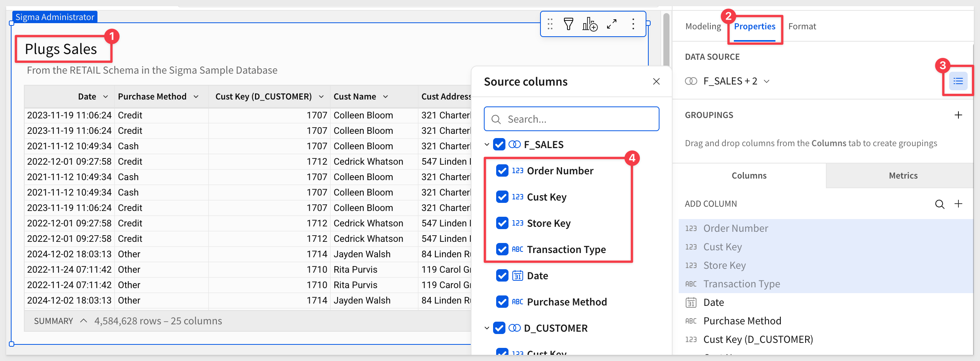Toggle the source columns list icon
980x361 pixels.
(958, 81)
